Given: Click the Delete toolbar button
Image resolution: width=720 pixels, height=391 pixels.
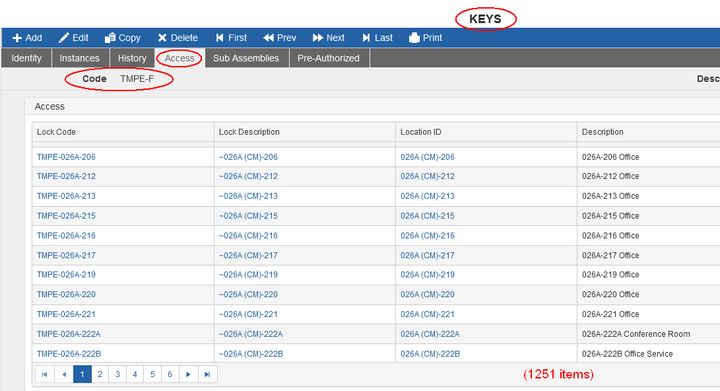Looking at the screenshot, I should [178, 38].
